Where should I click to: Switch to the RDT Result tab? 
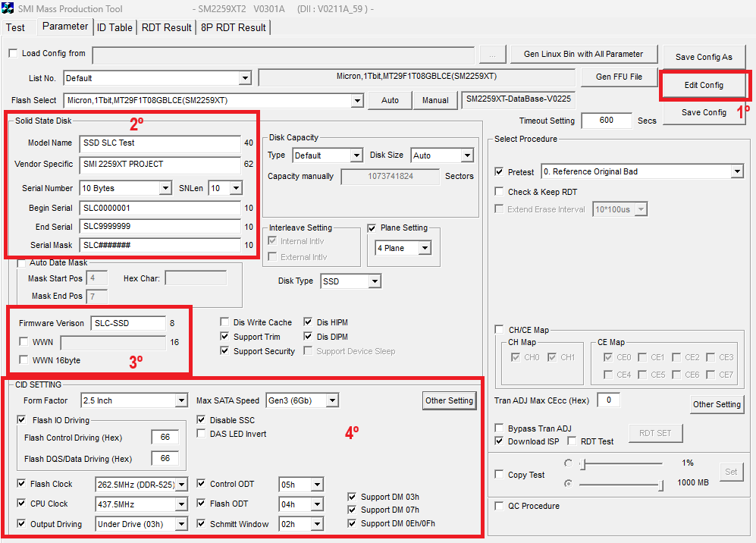point(166,27)
